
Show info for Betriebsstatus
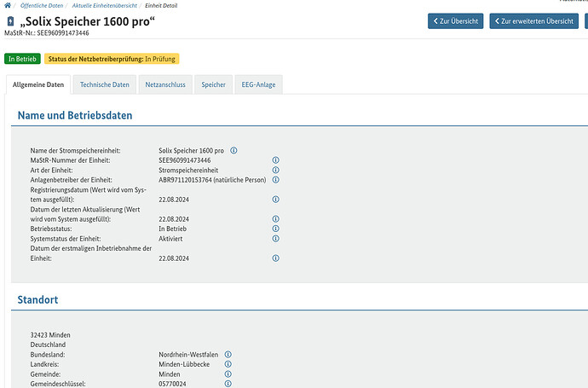coord(275,229)
